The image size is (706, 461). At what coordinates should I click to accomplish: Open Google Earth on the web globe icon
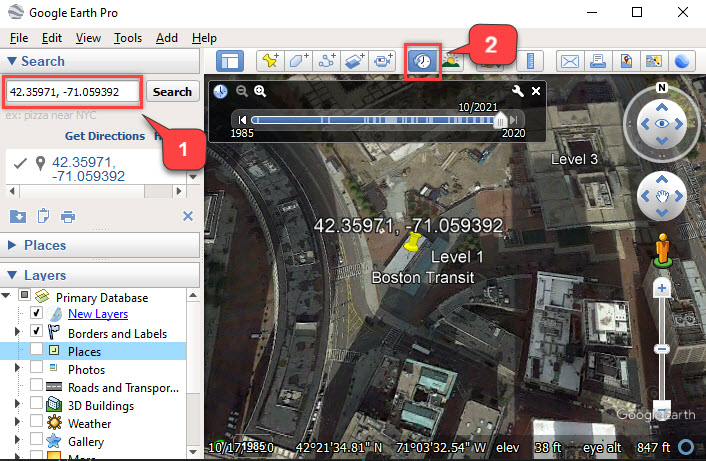(x=682, y=61)
